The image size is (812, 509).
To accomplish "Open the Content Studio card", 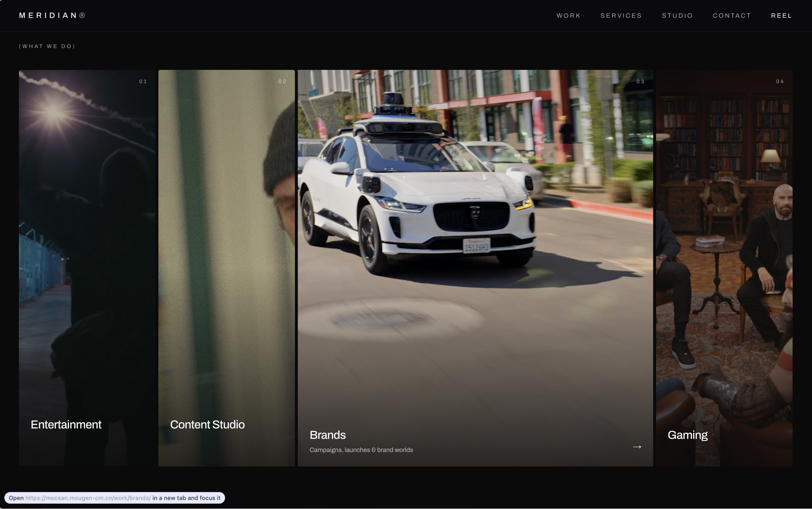I will [x=227, y=268].
